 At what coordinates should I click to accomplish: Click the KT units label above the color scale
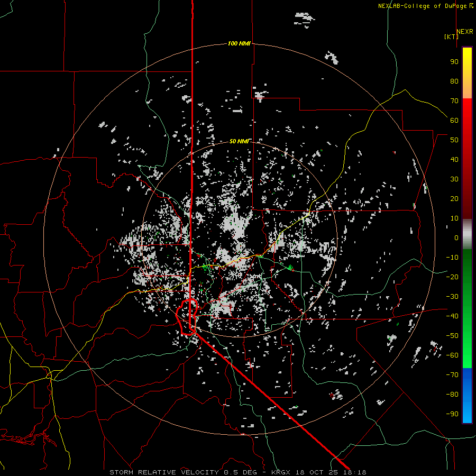click(x=452, y=36)
